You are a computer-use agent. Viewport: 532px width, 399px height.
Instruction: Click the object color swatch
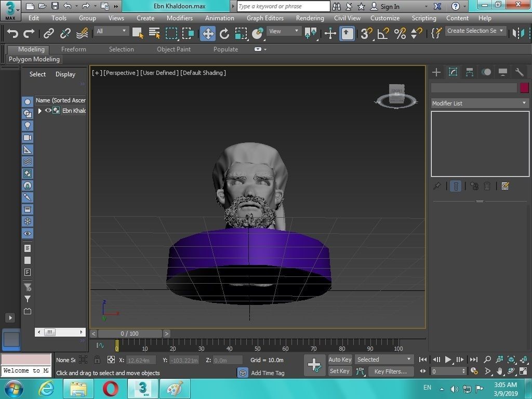[524, 88]
